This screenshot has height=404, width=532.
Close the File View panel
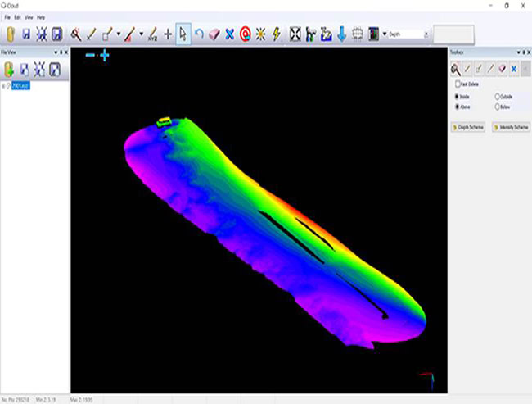click(x=66, y=52)
